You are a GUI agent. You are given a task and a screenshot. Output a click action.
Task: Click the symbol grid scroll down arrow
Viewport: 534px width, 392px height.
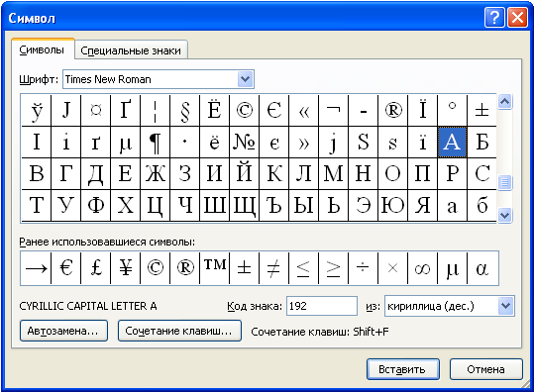[x=504, y=215]
